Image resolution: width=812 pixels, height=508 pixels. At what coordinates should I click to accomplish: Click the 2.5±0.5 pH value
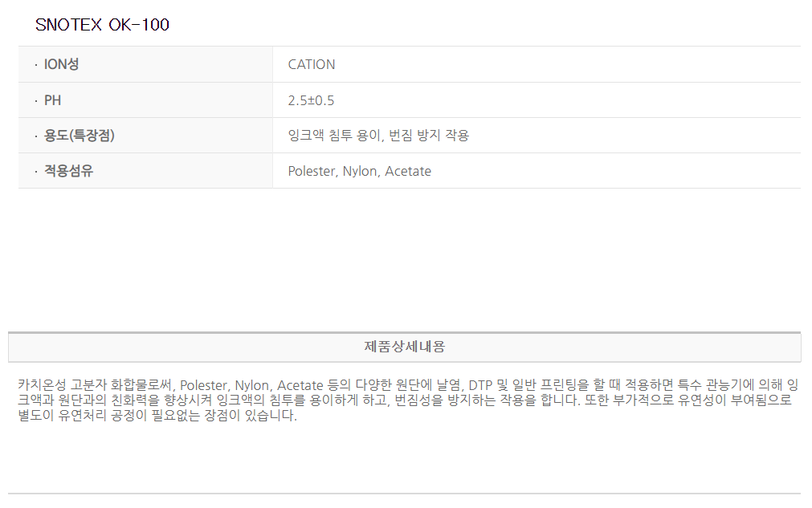311,100
